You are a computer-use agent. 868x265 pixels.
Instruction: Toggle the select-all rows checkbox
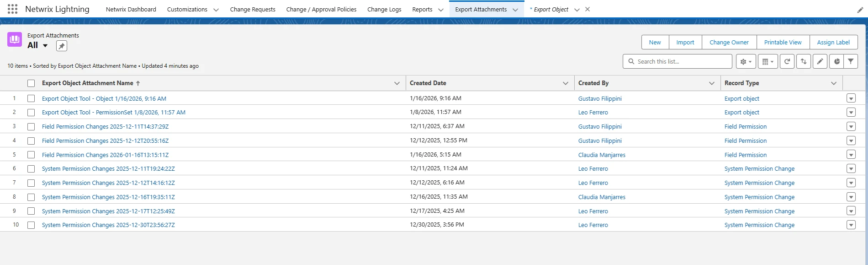point(31,83)
